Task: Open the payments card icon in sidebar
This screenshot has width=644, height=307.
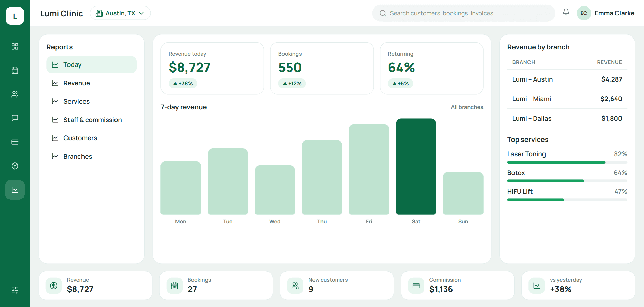Action: [15, 142]
